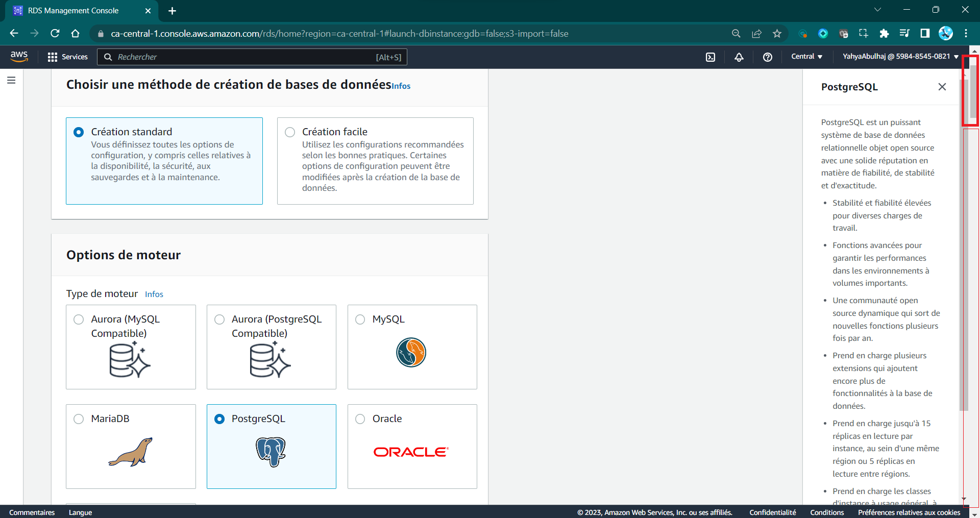Open Infos link beside creation method heading
980x518 pixels.
coord(401,86)
